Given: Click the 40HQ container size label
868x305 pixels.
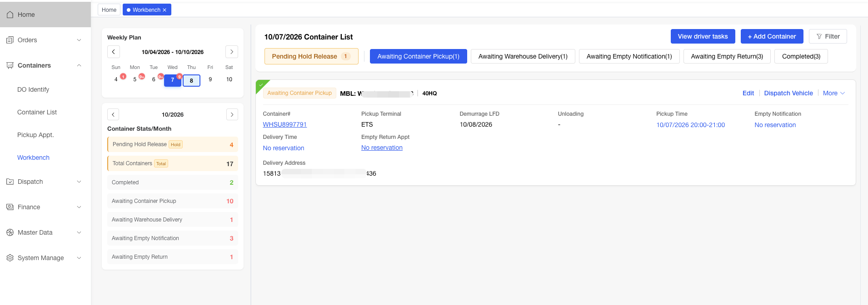Looking at the screenshot, I should point(429,93).
